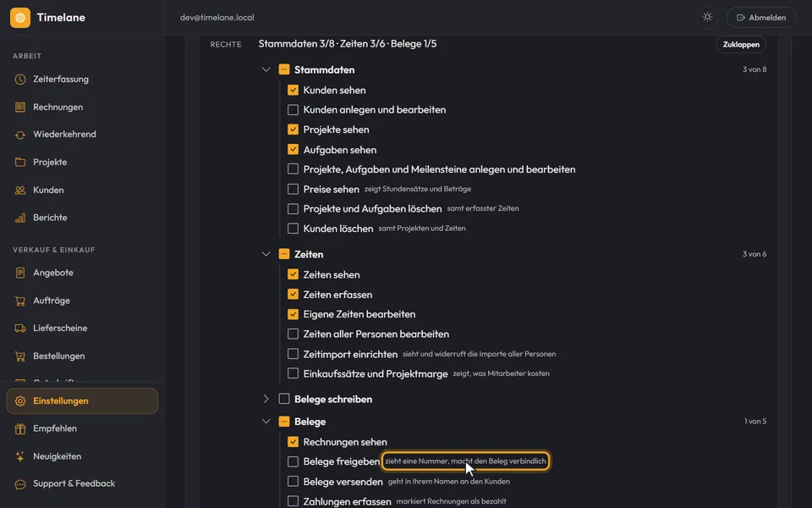Click the Abmelden button

(761, 18)
